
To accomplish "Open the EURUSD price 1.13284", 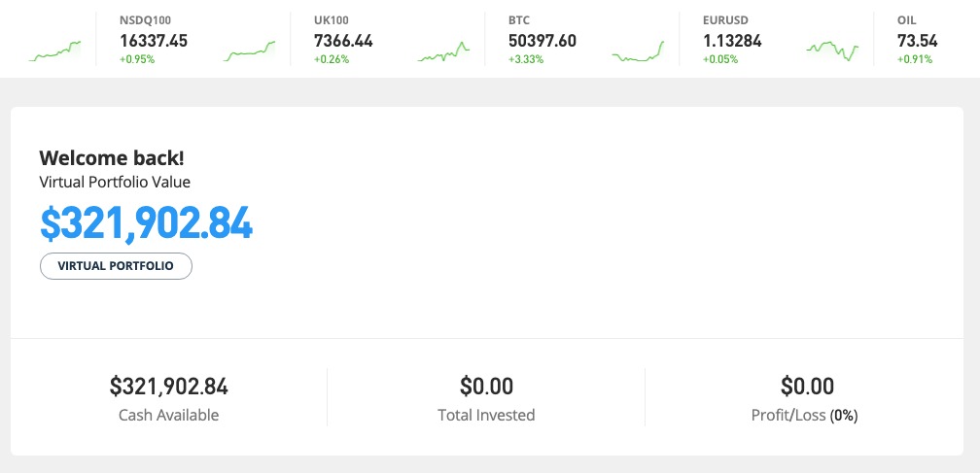I will pos(732,41).
